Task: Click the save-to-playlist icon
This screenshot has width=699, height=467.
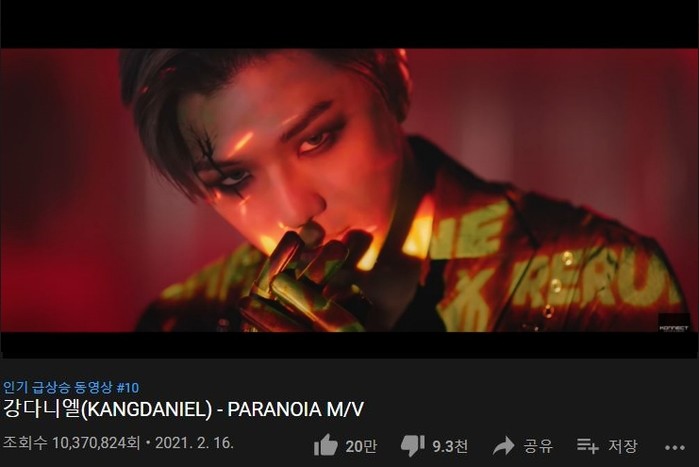Action: [x=588, y=446]
